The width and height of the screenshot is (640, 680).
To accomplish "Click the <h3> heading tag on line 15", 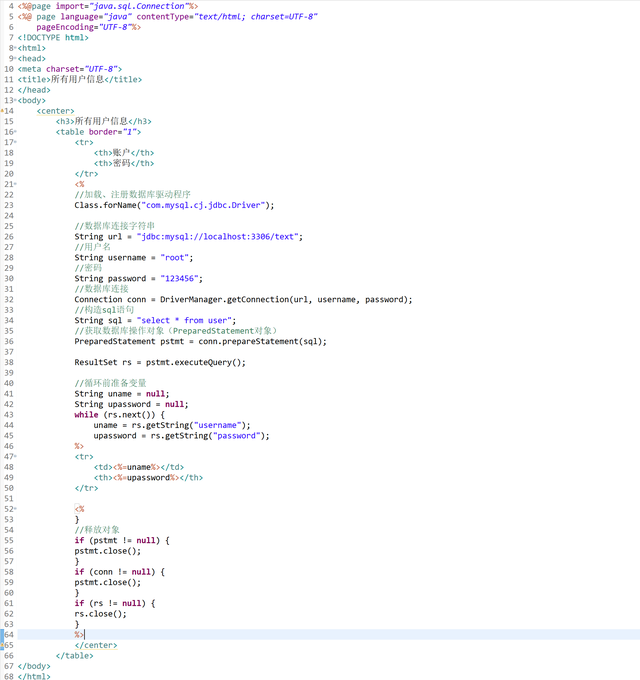I will 65,121.
